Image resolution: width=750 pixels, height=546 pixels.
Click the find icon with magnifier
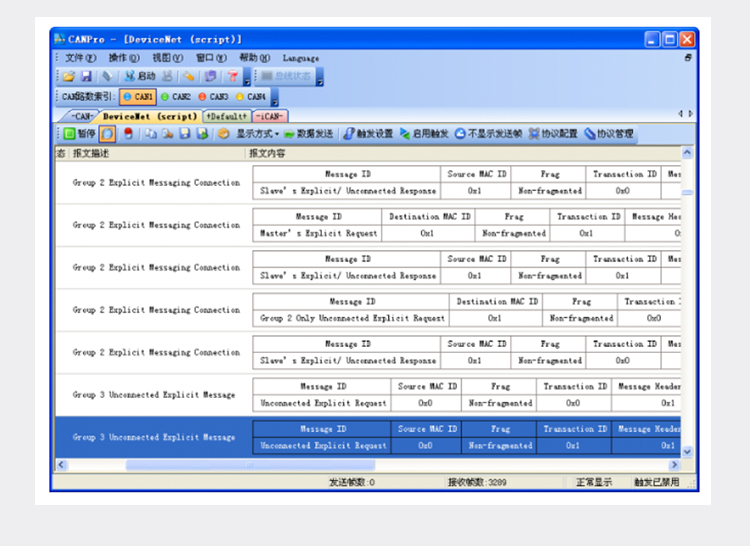click(167, 134)
